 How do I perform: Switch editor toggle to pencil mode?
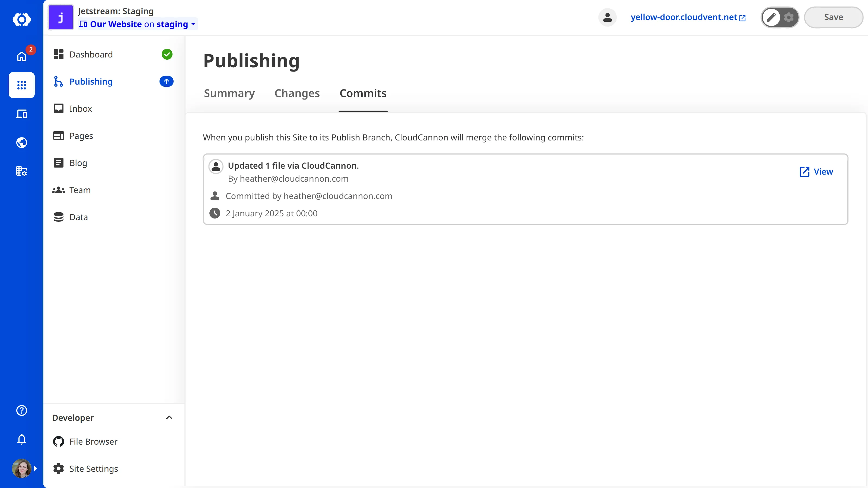[x=771, y=17]
